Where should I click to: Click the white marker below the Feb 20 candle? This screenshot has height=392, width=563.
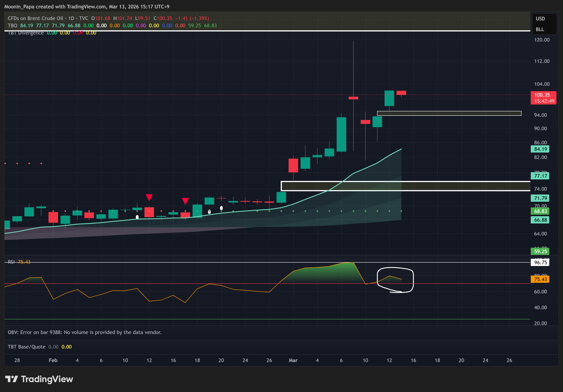tap(221, 208)
